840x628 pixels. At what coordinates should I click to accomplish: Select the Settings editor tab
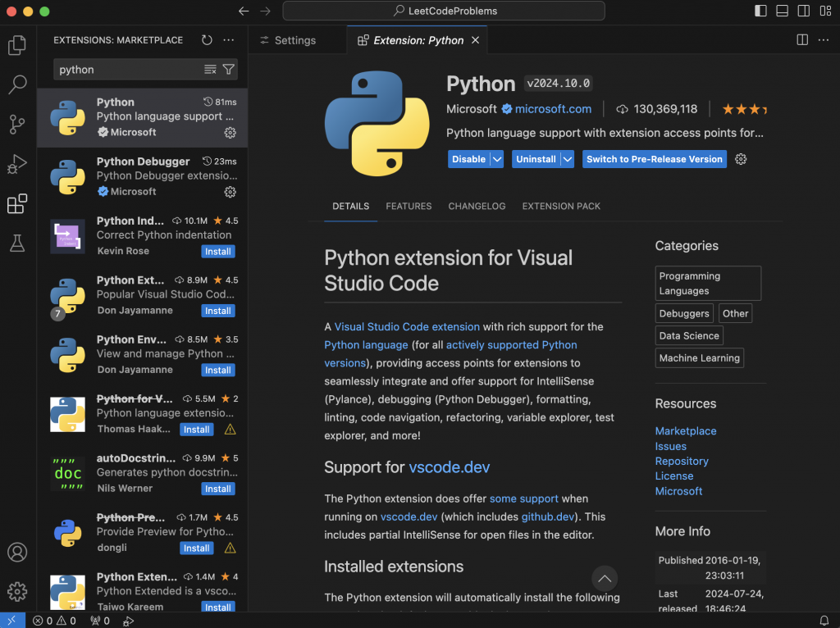tap(294, 40)
